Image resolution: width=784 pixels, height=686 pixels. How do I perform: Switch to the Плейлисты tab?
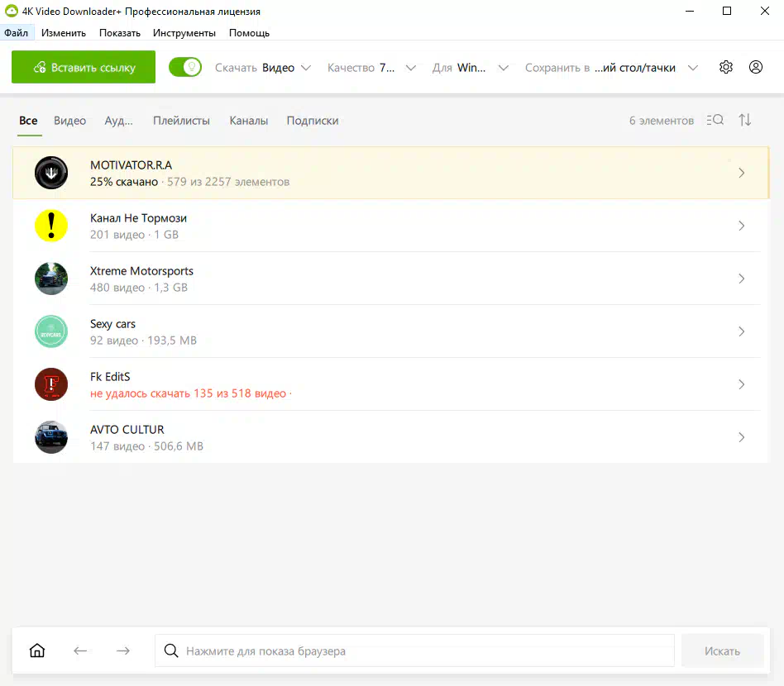(x=181, y=121)
